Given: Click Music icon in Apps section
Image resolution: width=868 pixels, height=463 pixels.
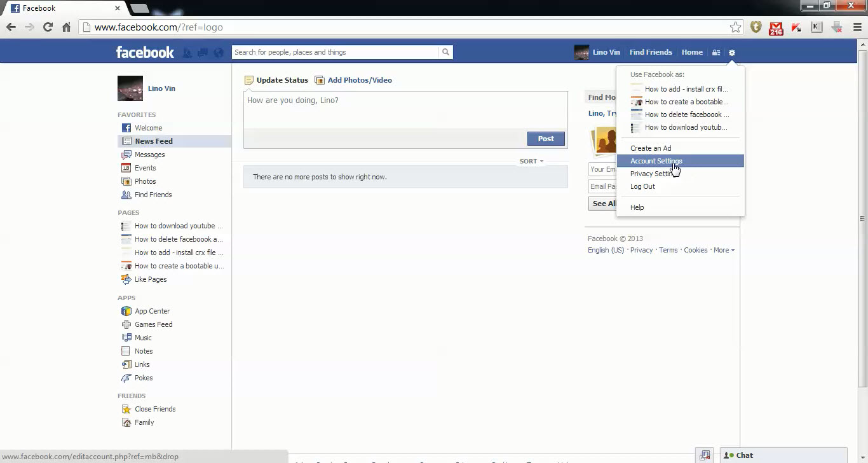Looking at the screenshot, I should [126, 338].
